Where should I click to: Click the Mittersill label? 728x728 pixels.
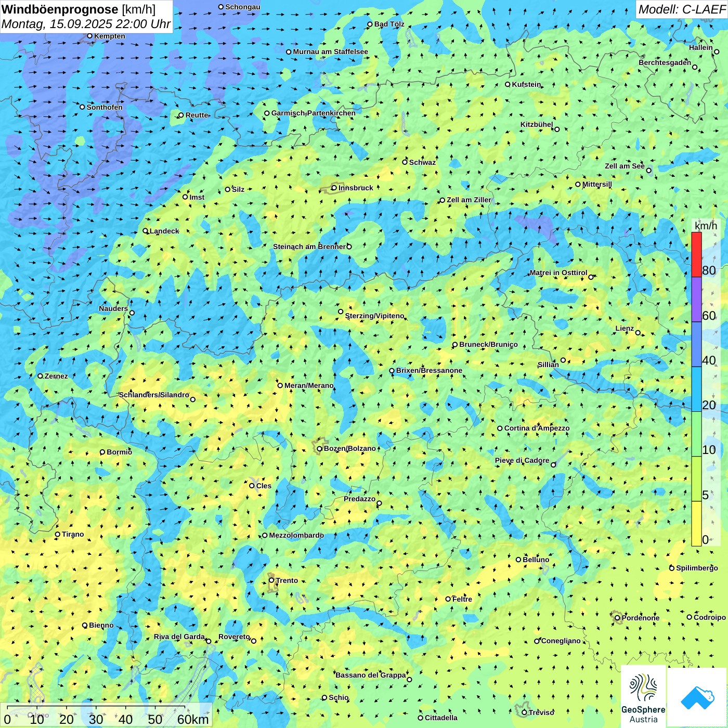click(597, 184)
